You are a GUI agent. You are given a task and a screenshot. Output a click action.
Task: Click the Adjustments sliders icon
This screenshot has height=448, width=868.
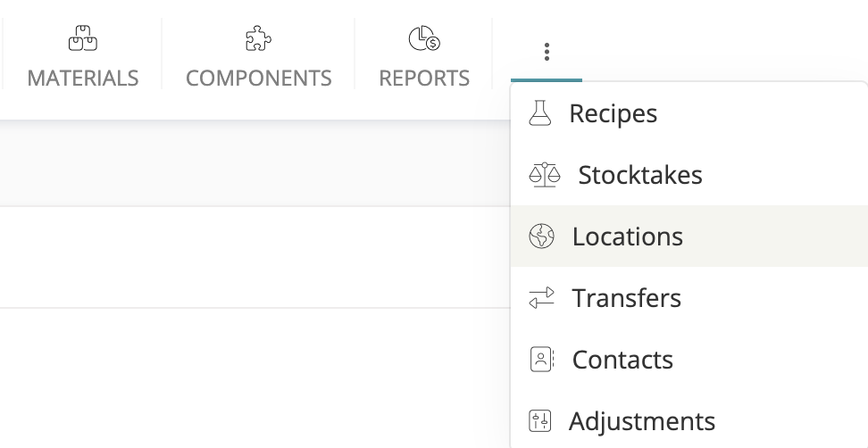tap(540, 421)
